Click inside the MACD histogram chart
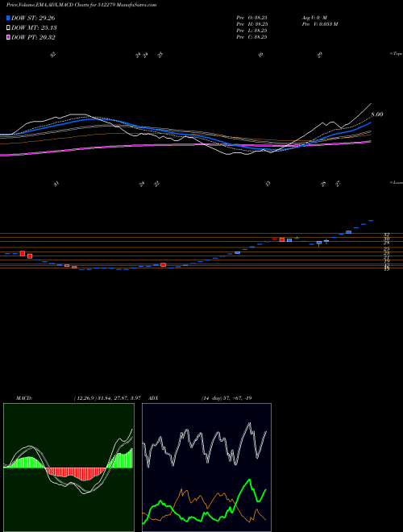 (x=69, y=468)
